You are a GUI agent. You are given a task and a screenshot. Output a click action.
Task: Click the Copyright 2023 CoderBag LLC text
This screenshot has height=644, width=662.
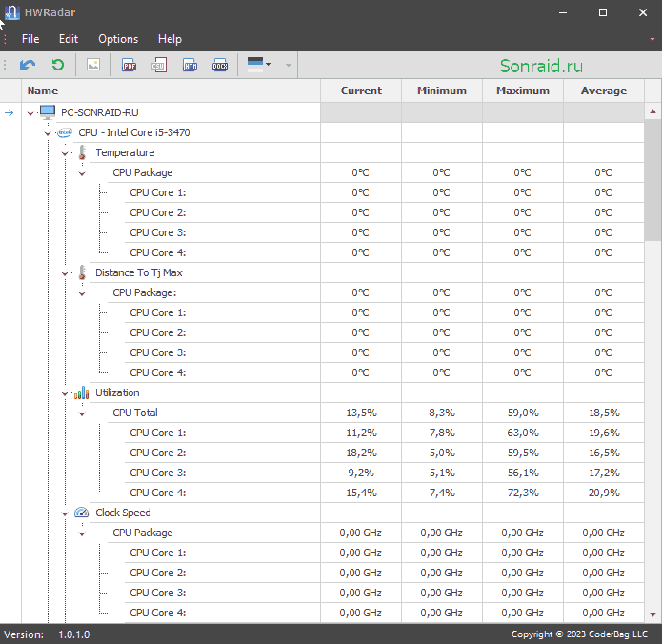click(579, 634)
